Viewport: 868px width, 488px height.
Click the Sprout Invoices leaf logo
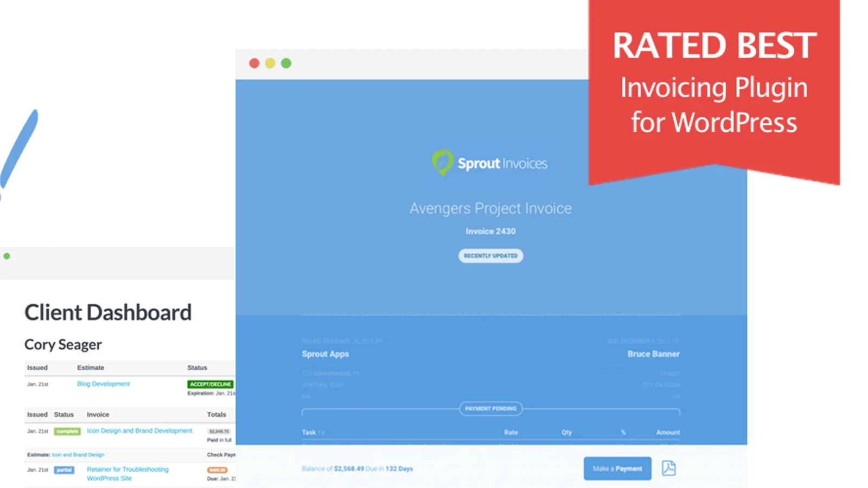pos(442,162)
